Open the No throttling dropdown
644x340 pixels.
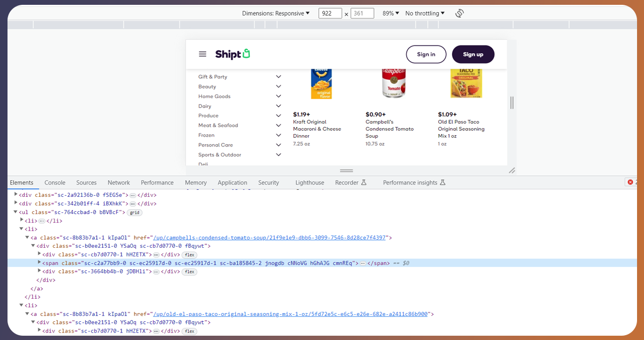point(424,13)
